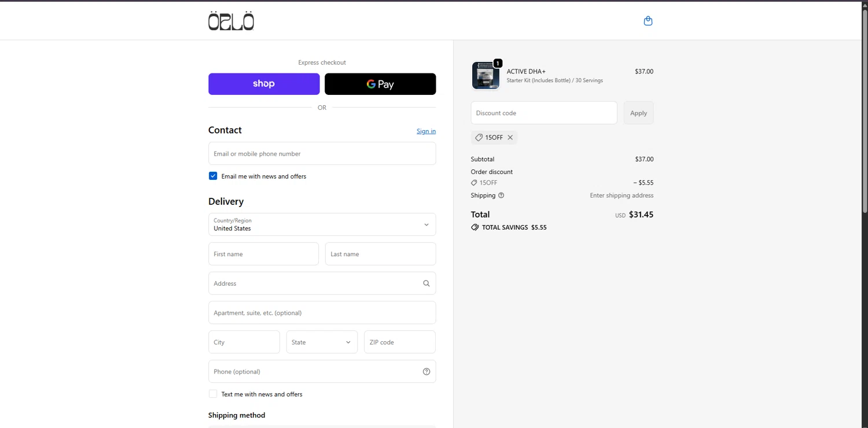Click the page vertical scrollbar
Viewport: 868px width, 428px height.
(x=865, y=110)
